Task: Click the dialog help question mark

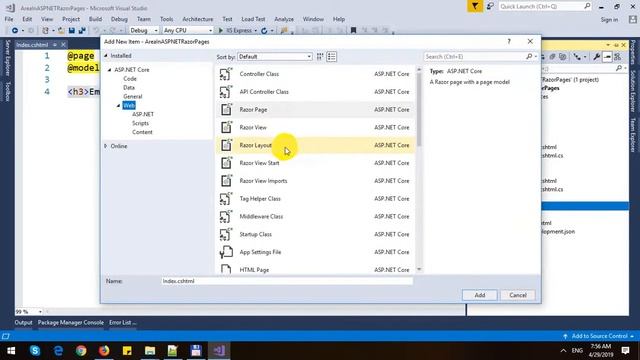Action: [509, 41]
